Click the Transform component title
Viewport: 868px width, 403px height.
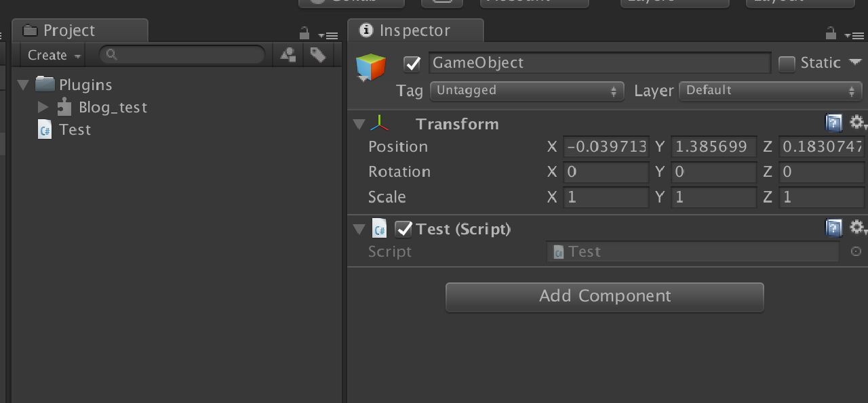[x=457, y=124]
